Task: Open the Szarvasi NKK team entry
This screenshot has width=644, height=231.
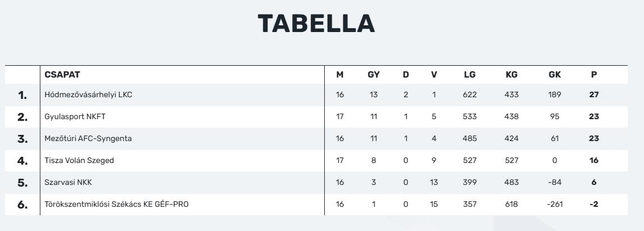Action: [x=64, y=183]
